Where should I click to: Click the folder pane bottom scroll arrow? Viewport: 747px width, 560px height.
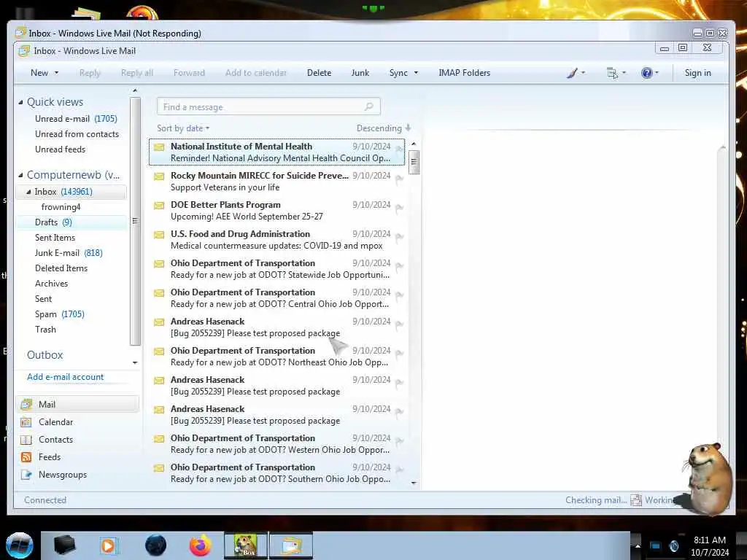click(135, 363)
